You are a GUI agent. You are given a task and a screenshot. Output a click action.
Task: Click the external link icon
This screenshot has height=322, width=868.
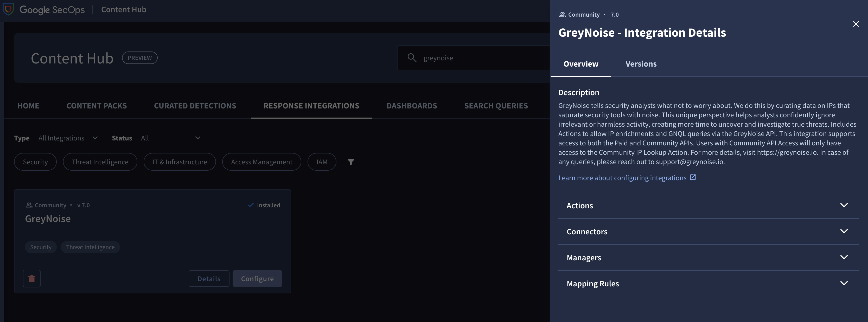pyautogui.click(x=693, y=177)
